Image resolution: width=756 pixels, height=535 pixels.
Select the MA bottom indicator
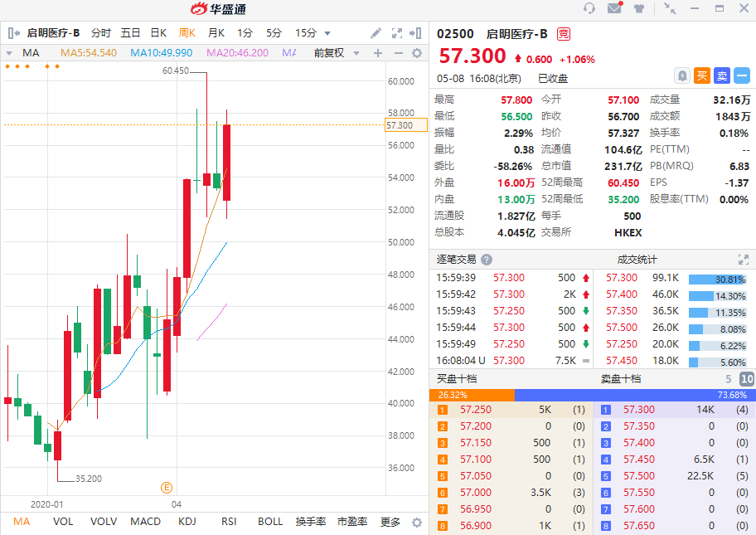click(x=22, y=522)
